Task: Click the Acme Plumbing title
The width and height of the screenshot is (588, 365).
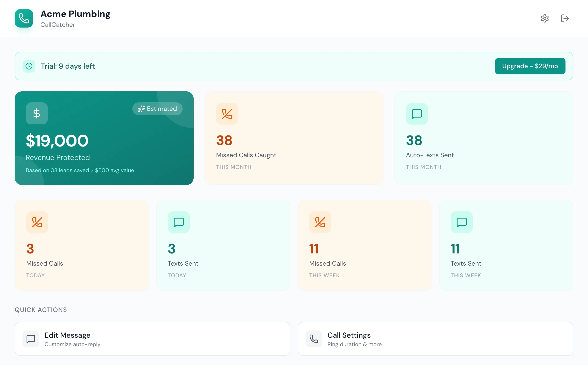Action: pos(75,14)
